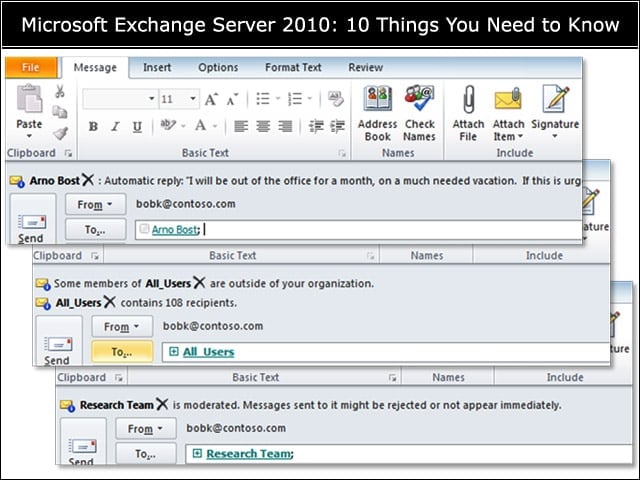Align text left
Viewport: 640px width, 480px height.
[241, 126]
